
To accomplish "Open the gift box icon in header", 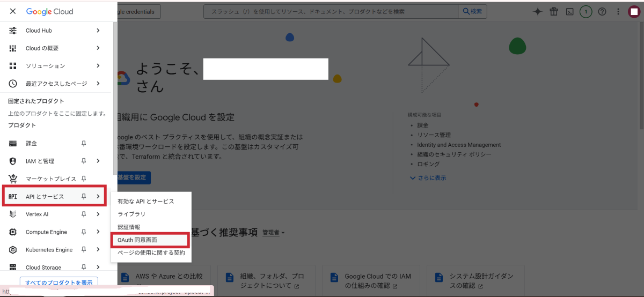I will pyautogui.click(x=554, y=11).
